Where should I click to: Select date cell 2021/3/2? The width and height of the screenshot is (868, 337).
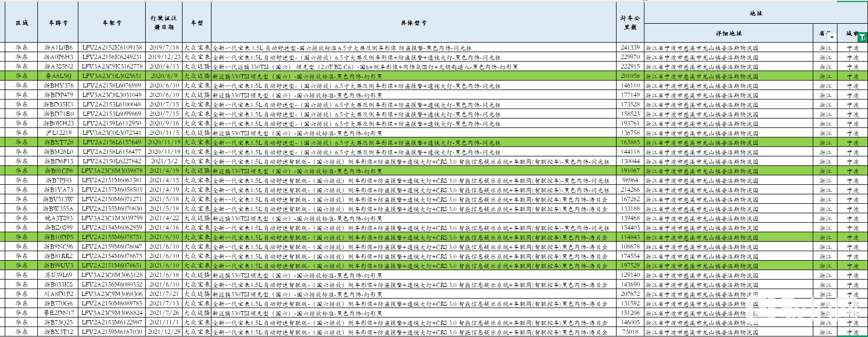[164, 161]
